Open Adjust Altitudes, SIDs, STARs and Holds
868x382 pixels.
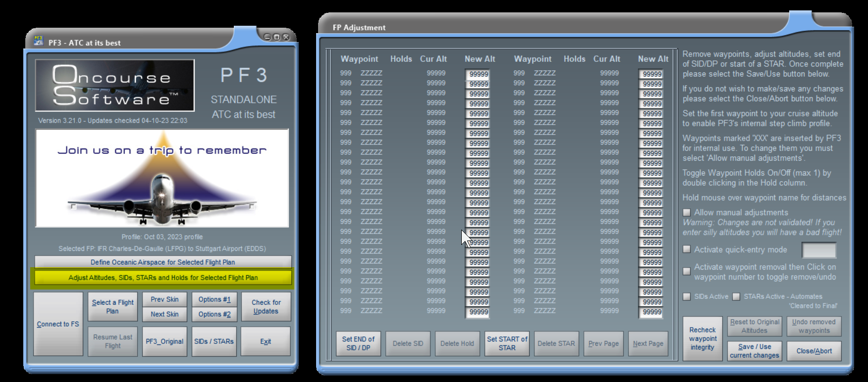[163, 278]
